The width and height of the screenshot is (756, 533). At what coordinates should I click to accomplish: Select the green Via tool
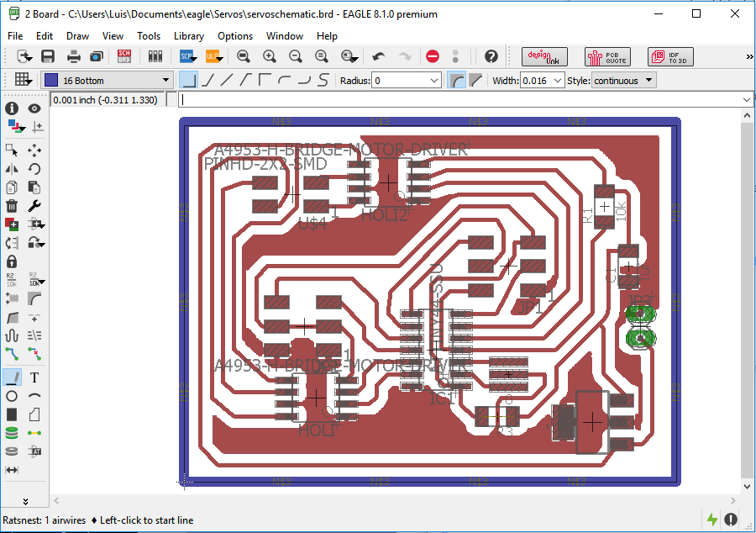click(12, 433)
